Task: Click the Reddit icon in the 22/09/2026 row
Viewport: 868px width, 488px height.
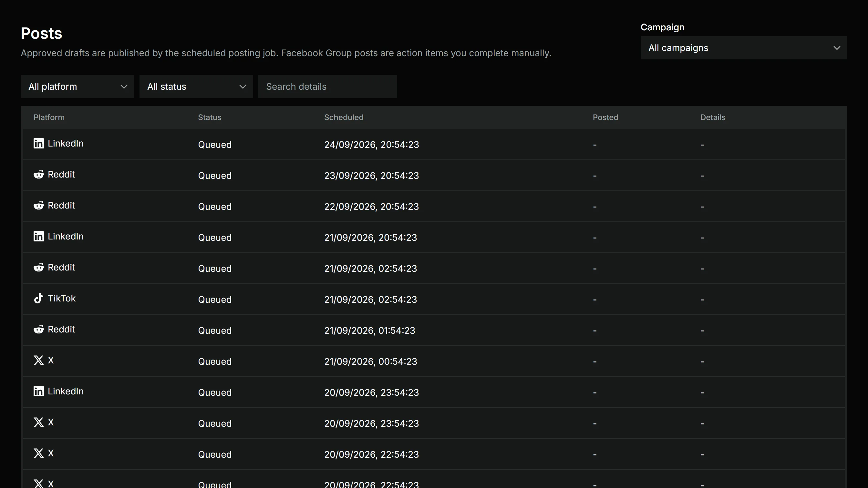Action: (39, 206)
